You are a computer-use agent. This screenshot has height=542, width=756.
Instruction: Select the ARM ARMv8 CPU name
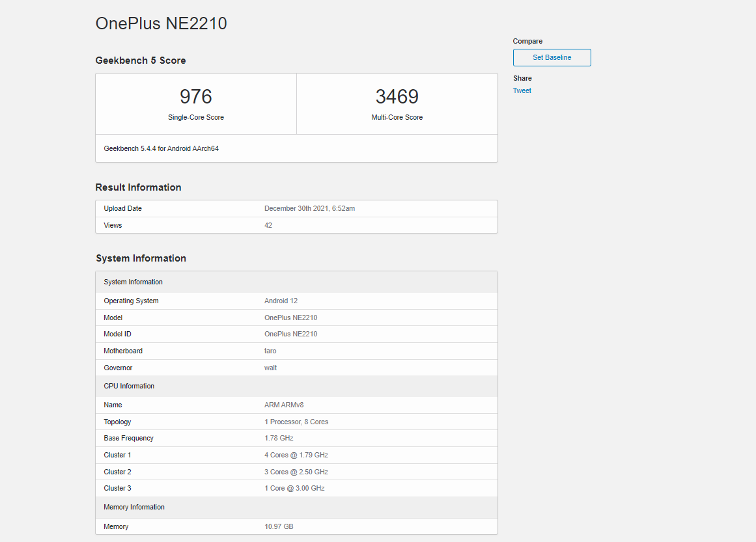pos(284,405)
